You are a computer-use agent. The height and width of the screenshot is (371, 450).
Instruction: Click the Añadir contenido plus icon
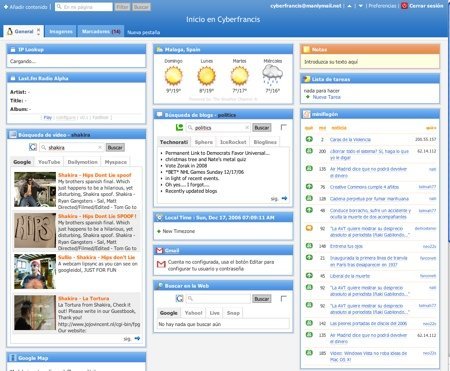(6, 7)
